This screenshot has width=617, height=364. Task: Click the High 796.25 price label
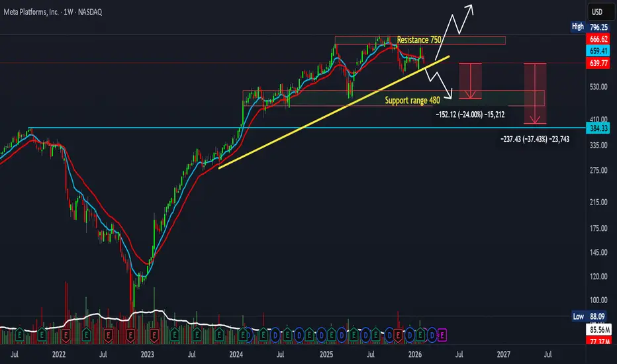pos(591,27)
